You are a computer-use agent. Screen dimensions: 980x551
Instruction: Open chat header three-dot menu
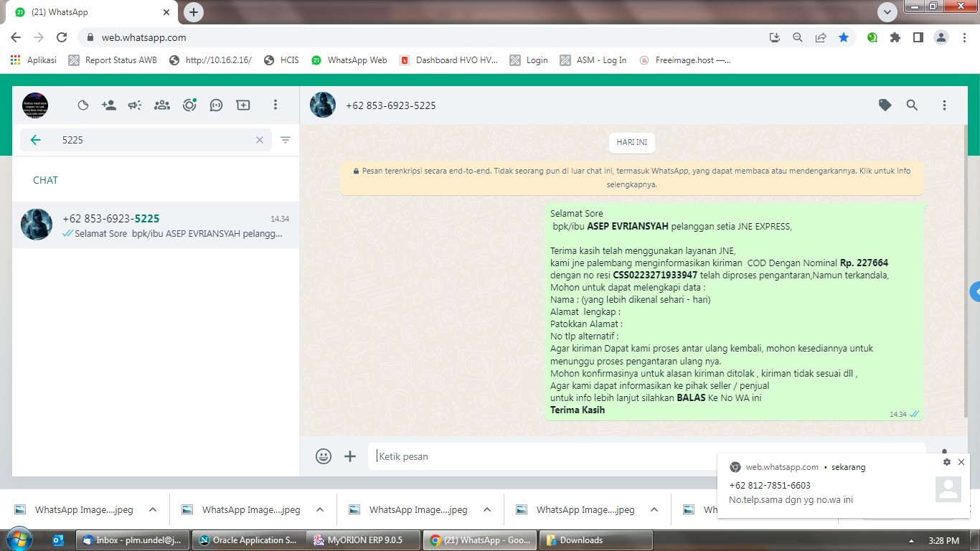944,105
